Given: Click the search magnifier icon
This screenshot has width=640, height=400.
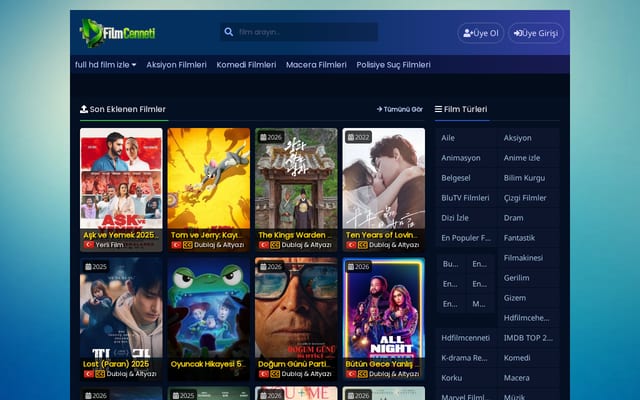Looking at the screenshot, I should 229,32.
